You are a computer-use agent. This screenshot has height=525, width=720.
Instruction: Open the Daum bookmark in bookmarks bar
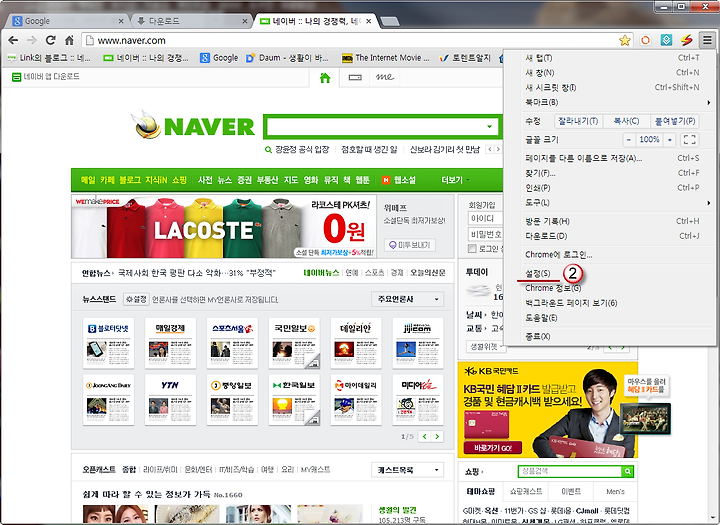(287, 58)
